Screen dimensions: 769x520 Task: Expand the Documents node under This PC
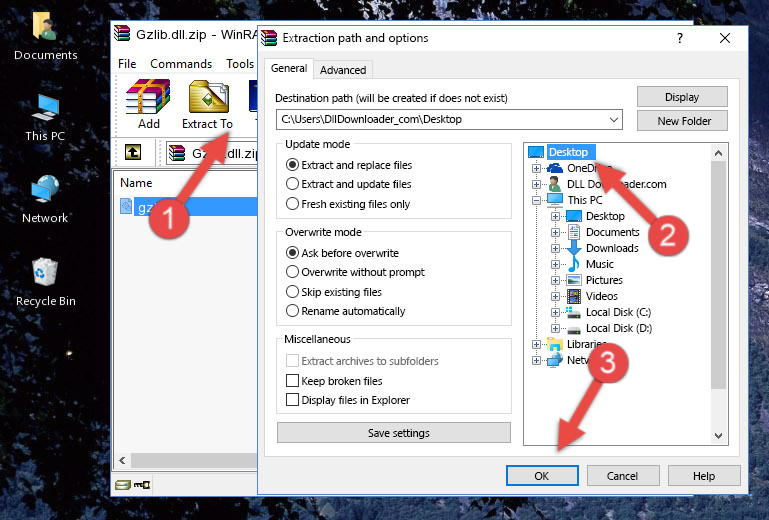click(555, 233)
